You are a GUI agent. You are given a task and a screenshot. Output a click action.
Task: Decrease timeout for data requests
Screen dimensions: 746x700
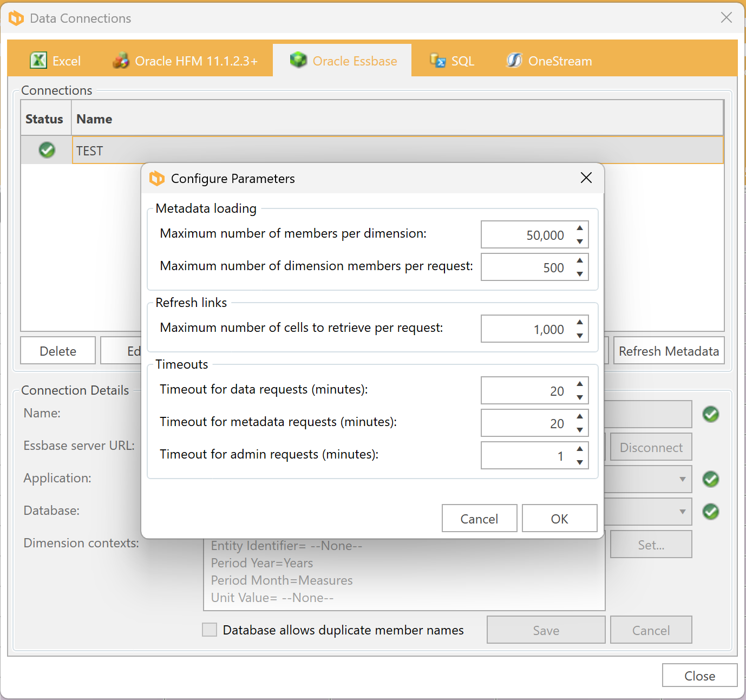pyautogui.click(x=580, y=397)
